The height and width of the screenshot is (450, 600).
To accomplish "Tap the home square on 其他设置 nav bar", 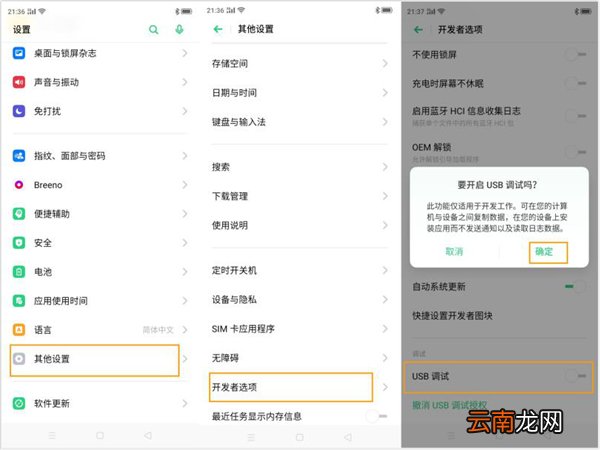I will (x=300, y=437).
